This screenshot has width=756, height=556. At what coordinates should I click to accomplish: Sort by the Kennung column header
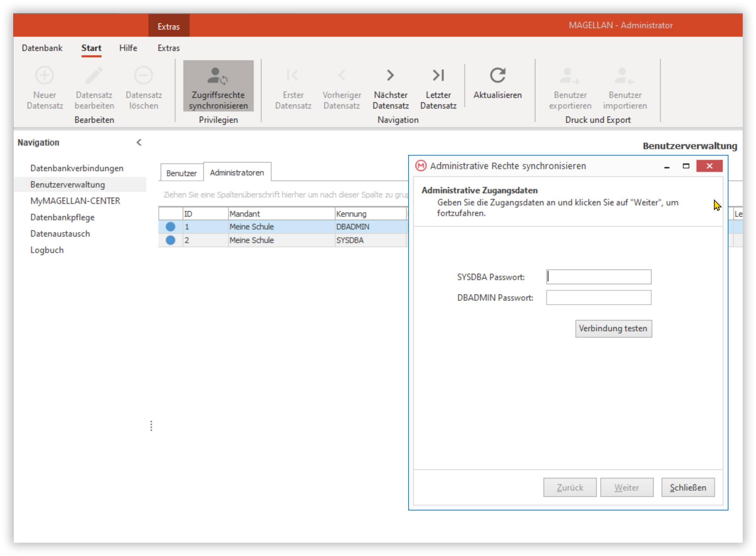pyautogui.click(x=370, y=214)
